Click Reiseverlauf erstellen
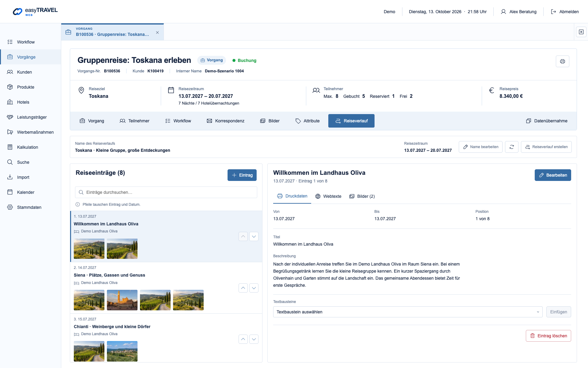Screen dimensions: 588x368 tap(546, 147)
